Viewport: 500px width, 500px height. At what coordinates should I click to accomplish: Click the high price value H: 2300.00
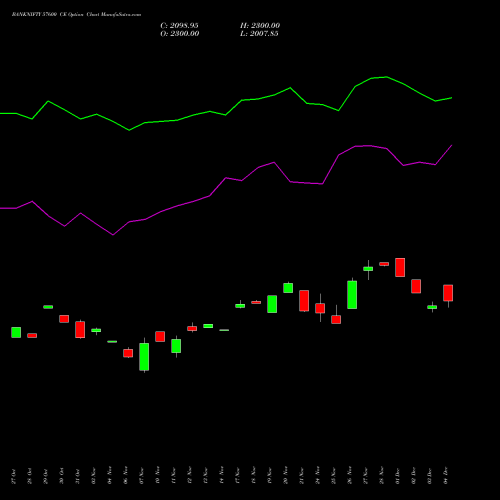coord(260,26)
